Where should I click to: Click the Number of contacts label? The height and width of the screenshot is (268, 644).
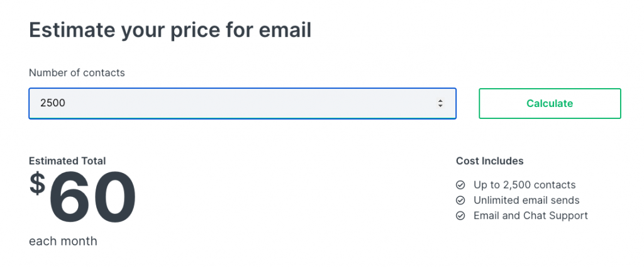[x=77, y=73]
